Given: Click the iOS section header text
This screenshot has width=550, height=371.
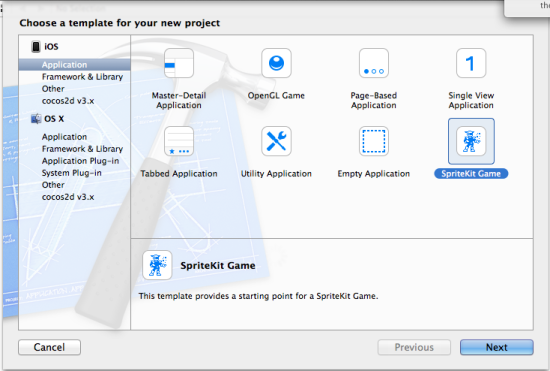Looking at the screenshot, I should [51, 47].
